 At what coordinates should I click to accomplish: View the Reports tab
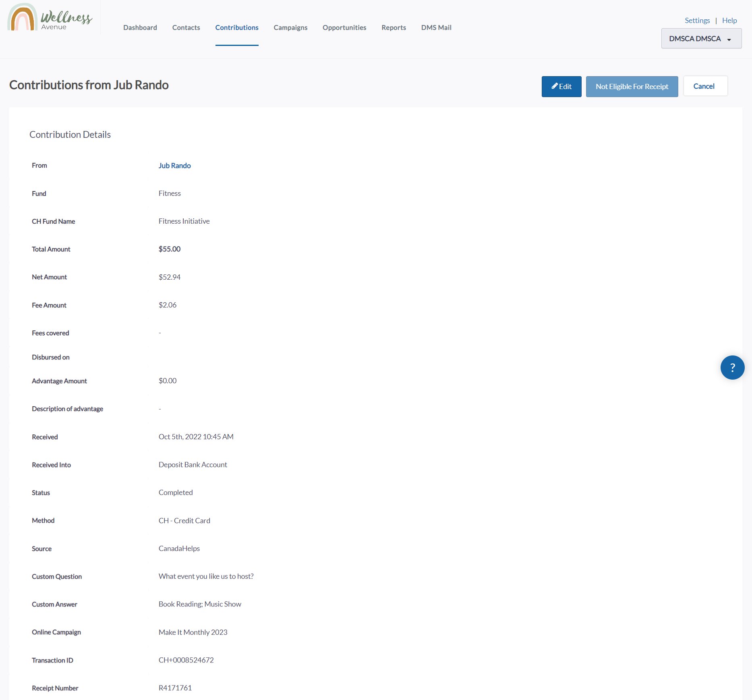(394, 27)
